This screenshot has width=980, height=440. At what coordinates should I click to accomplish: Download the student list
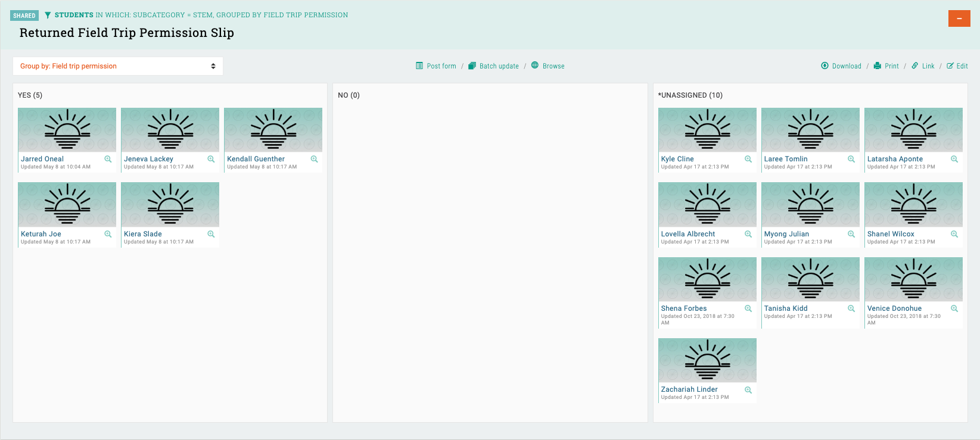(841, 66)
